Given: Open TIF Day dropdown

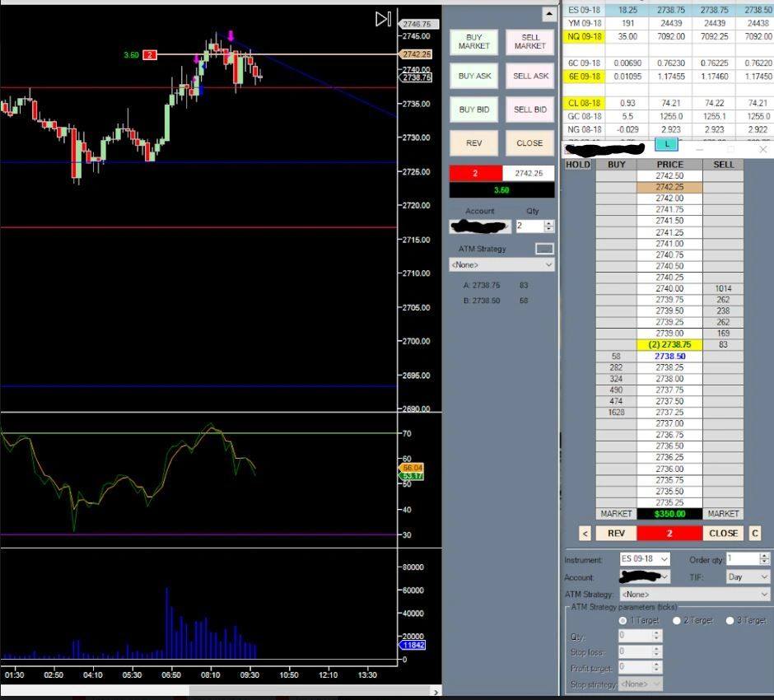Looking at the screenshot, I should pos(748,576).
